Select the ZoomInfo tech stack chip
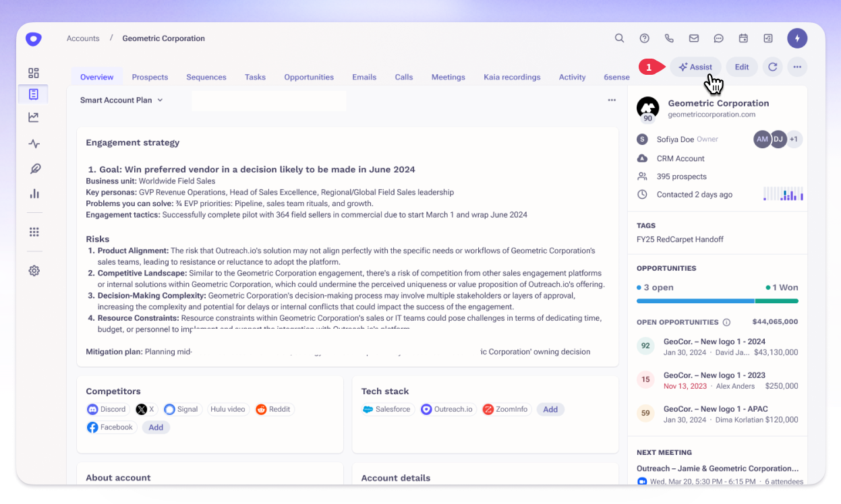 coord(506,409)
